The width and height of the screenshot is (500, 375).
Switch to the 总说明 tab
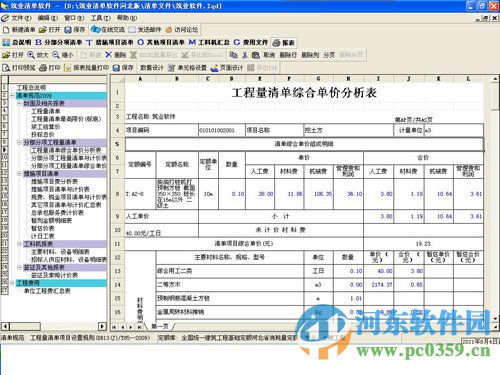(17, 42)
